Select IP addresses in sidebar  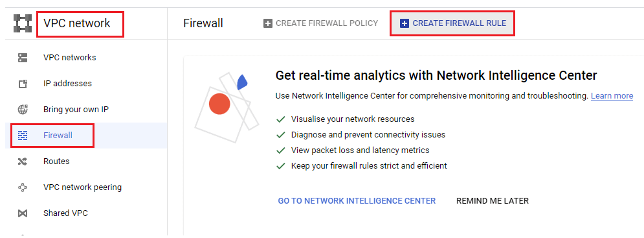68,84
